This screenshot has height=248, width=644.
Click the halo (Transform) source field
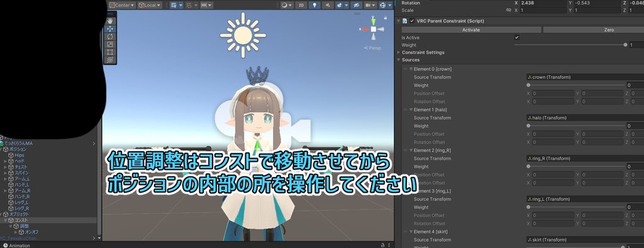click(585, 117)
